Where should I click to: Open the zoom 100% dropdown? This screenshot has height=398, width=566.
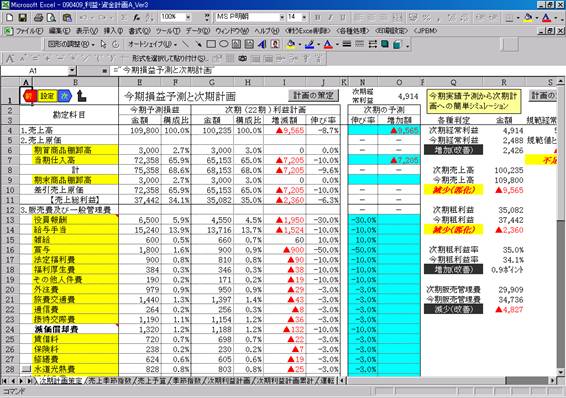(x=188, y=17)
